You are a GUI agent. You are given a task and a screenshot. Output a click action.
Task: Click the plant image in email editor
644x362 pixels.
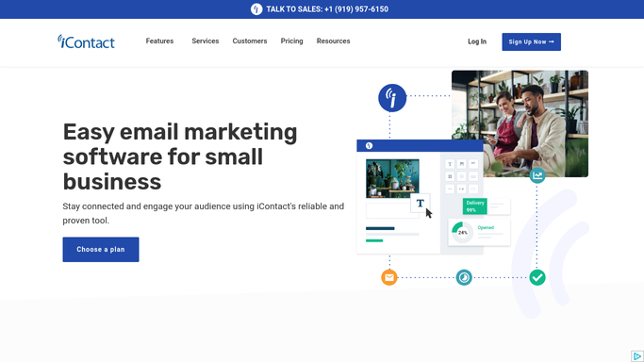click(392, 179)
